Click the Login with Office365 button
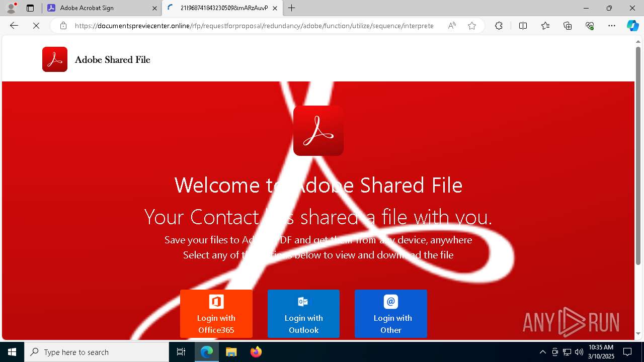 (216, 314)
